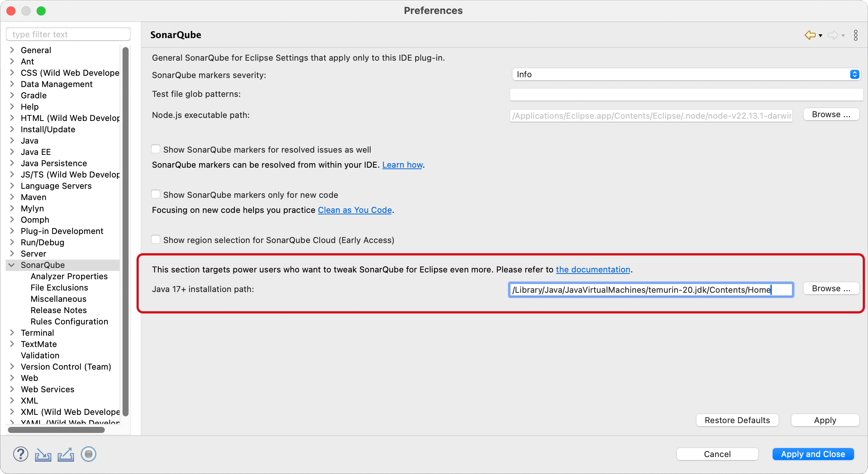The image size is (868, 474).
Task: Expand the General tree node
Action: coord(12,50)
